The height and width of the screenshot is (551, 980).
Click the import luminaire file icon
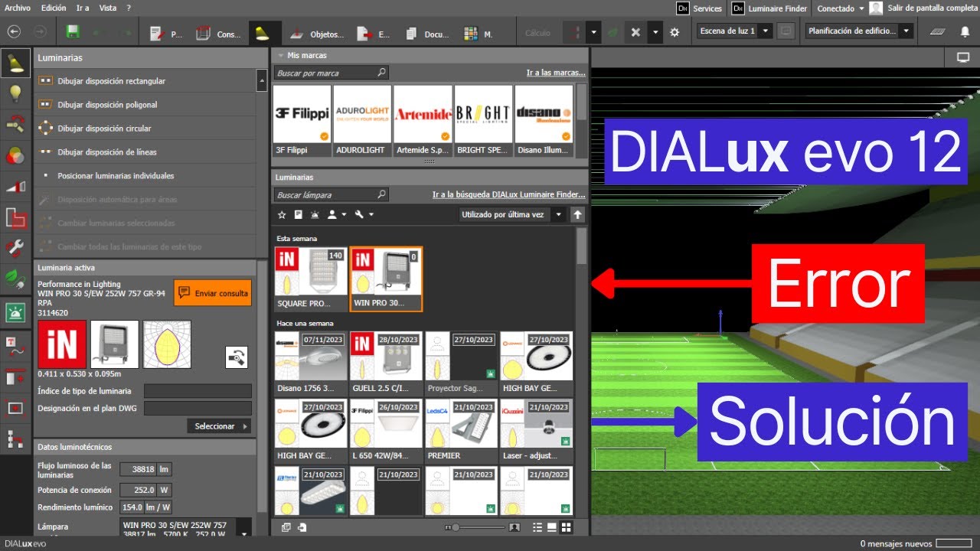302,527
